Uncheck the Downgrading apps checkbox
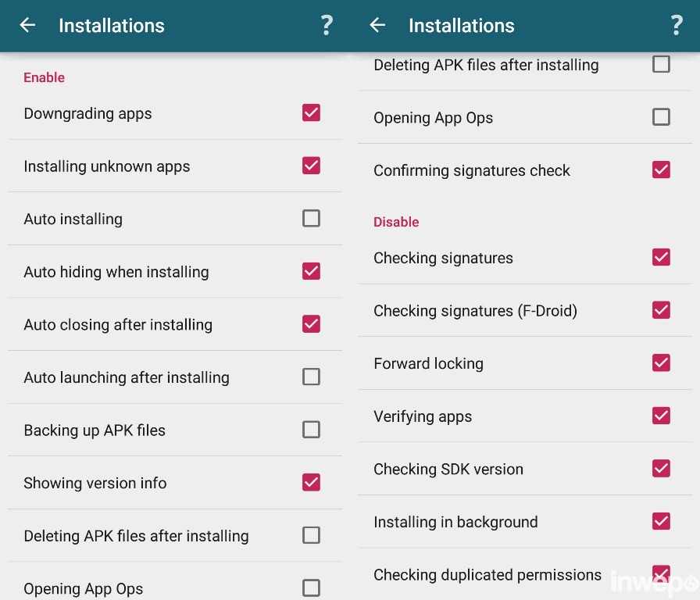The image size is (700, 600). [x=311, y=112]
